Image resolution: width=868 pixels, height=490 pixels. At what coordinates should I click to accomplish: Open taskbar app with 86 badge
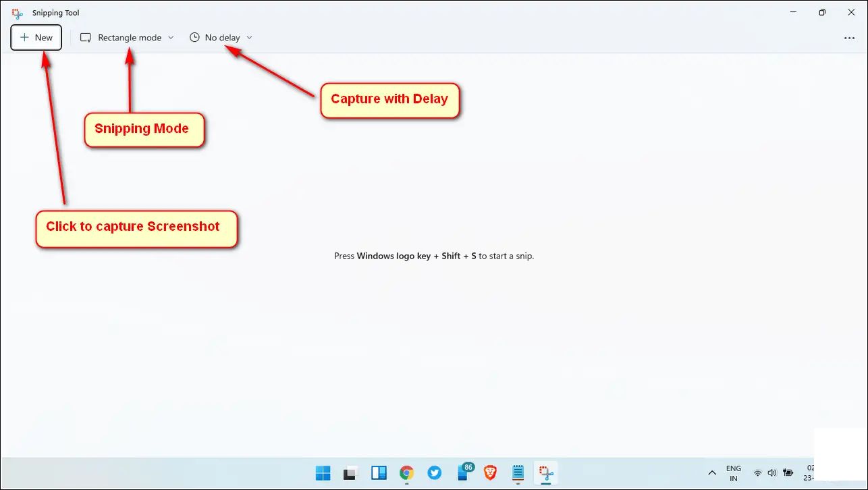[x=464, y=472]
